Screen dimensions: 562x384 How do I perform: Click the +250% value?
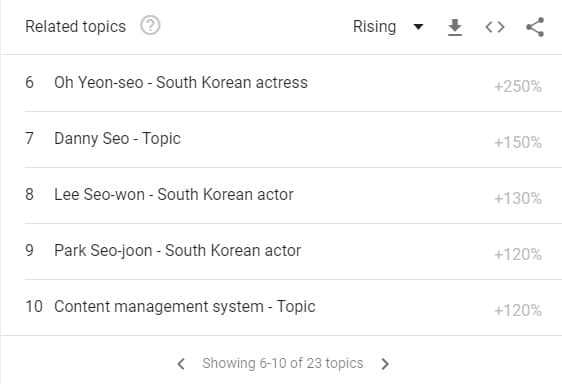click(518, 86)
